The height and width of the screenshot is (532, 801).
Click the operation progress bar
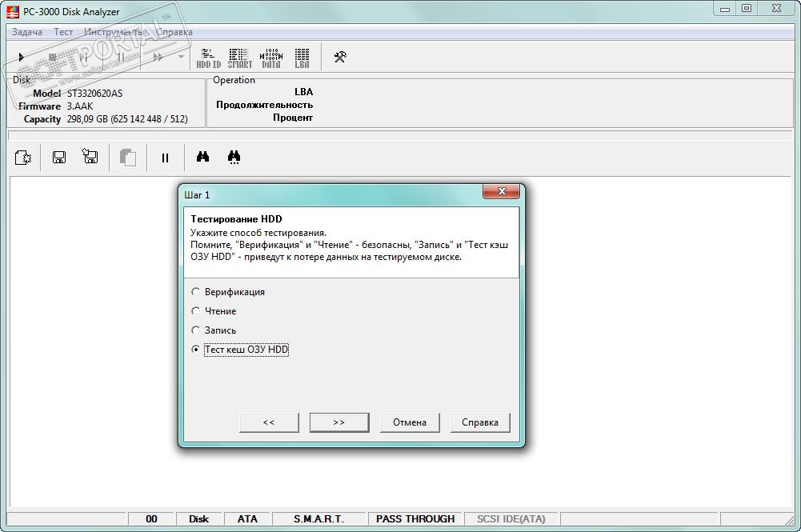(x=400, y=135)
